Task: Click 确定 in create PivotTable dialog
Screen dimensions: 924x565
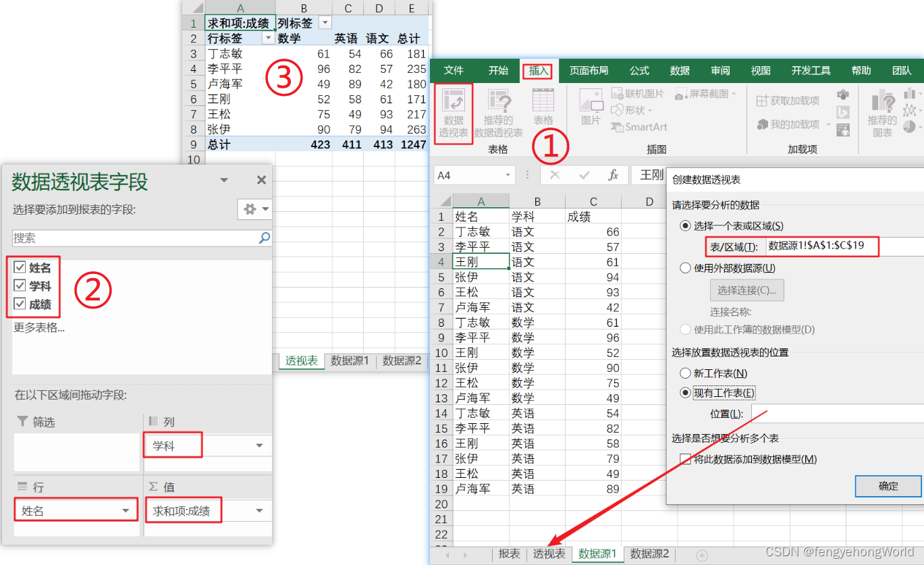Action: (x=888, y=486)
